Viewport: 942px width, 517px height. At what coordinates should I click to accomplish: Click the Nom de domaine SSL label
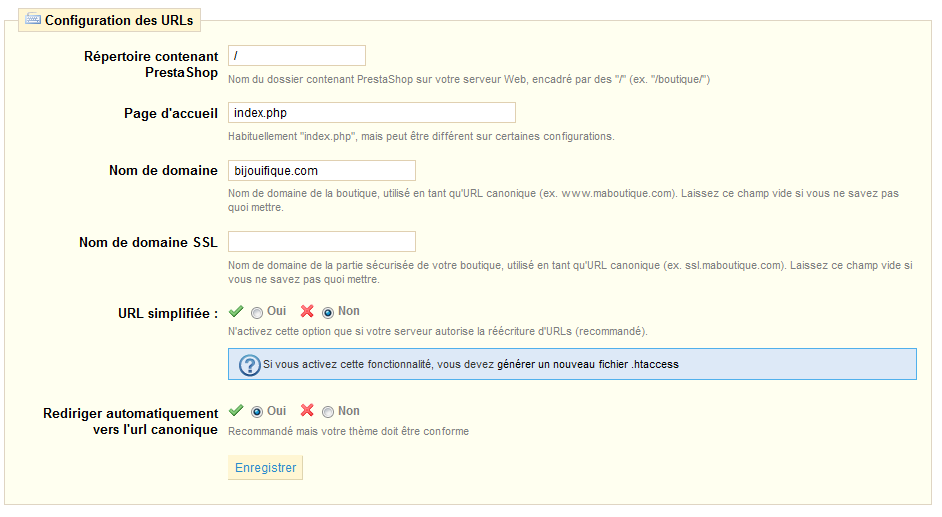[x=148, y=243]
